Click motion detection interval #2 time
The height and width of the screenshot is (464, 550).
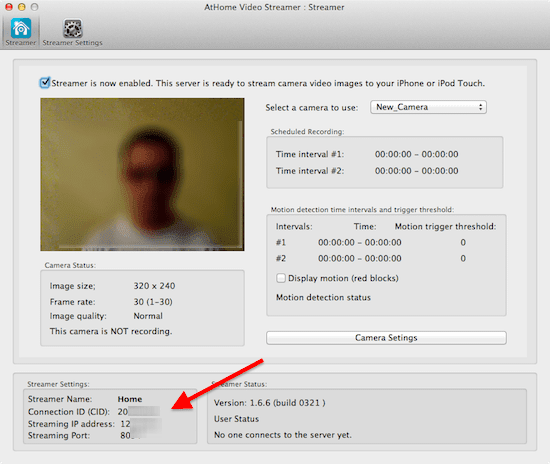coord(360,258)
